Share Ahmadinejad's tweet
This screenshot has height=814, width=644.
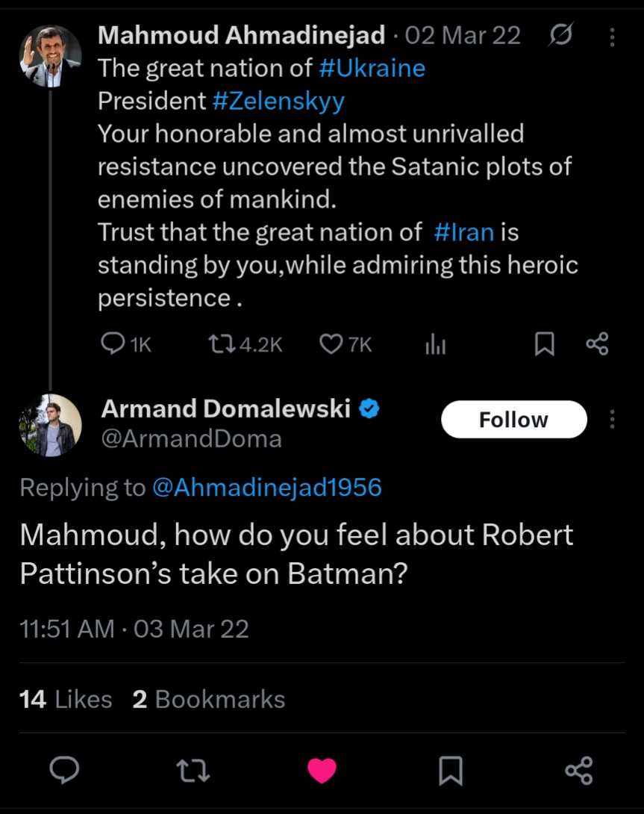point(597,344)
